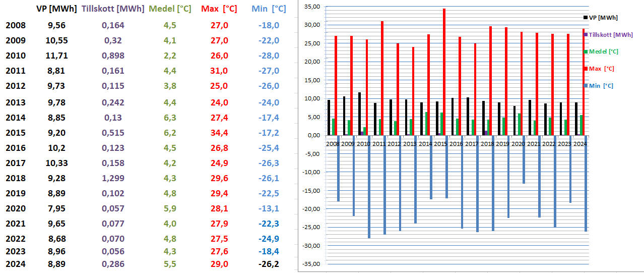Select VP value 10,33 for 2017
The width and height of the screenshot is (644, 273).
(57, 163)
